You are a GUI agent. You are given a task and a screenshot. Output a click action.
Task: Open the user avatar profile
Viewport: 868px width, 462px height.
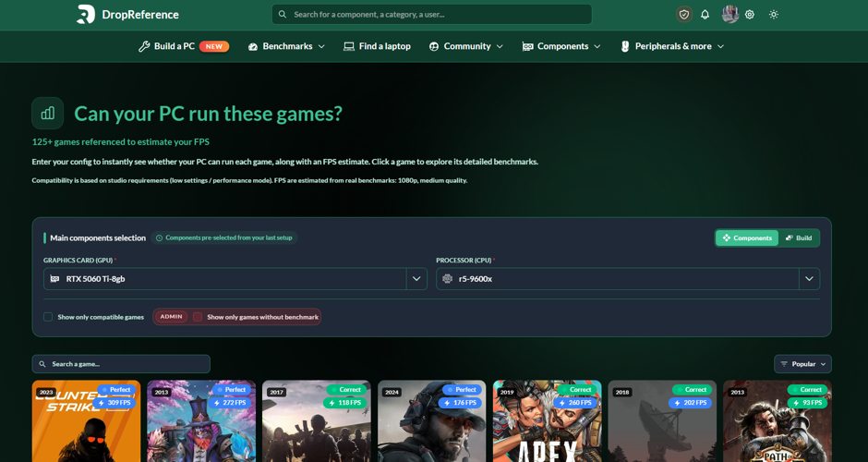[x=730, y=15]
